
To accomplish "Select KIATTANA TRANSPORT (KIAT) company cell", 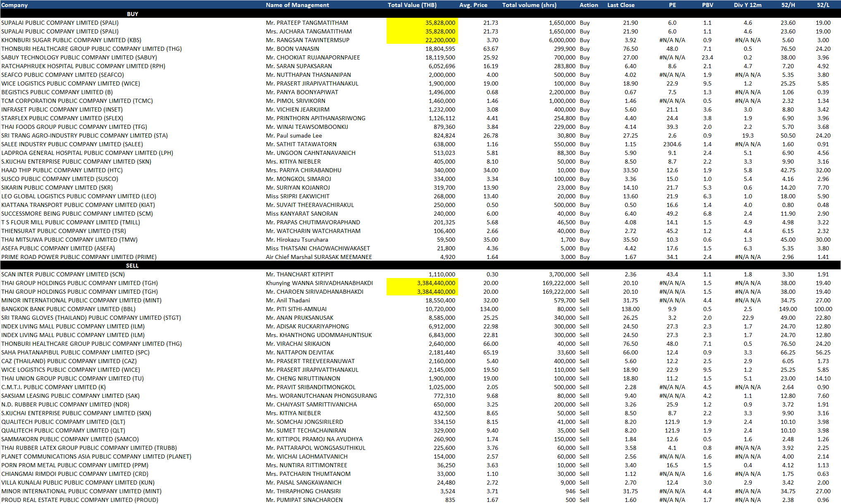I will 78,205.
